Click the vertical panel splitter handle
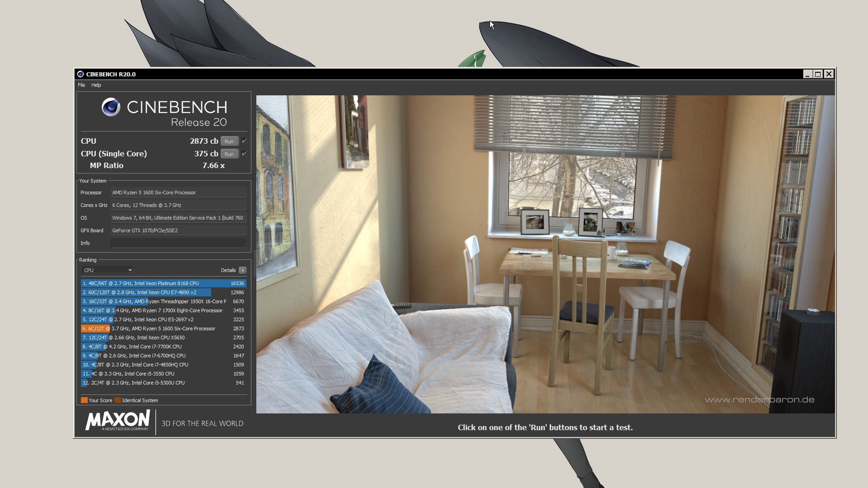Image resolution: width=868 pixels, height=488 pixels. coord(255,263)
